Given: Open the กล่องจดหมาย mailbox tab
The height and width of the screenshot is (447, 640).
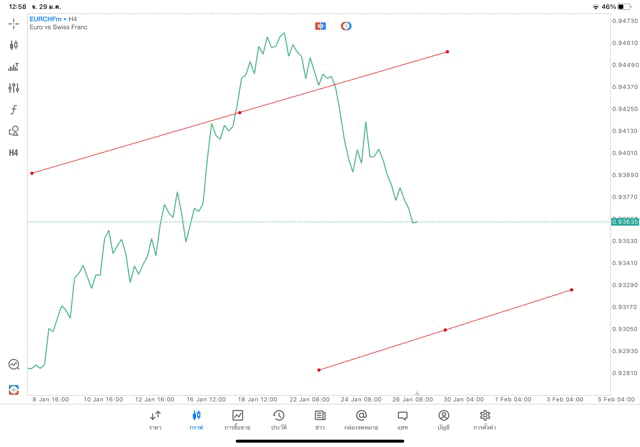Looking at the screenshot, I should click(x=361, y=419).
